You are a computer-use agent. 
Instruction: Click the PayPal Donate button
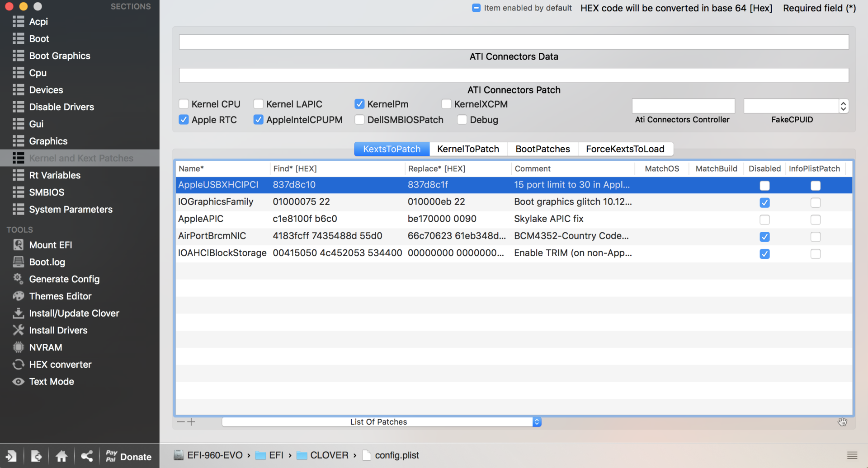click(129, 456)
